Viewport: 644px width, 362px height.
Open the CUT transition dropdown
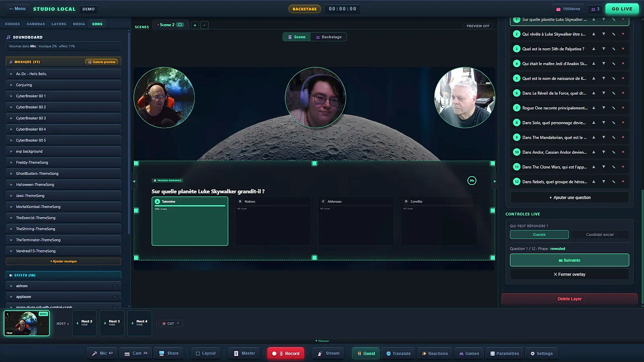171,323
